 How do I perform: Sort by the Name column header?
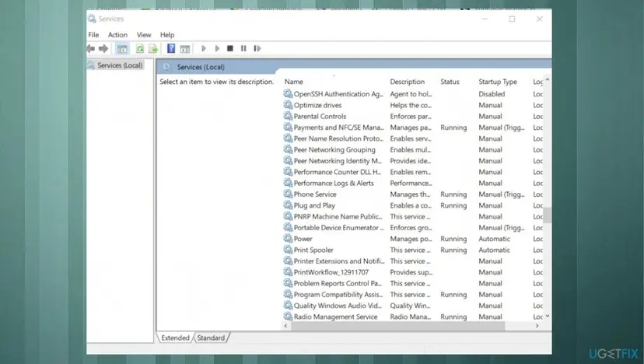pos(294,82)
